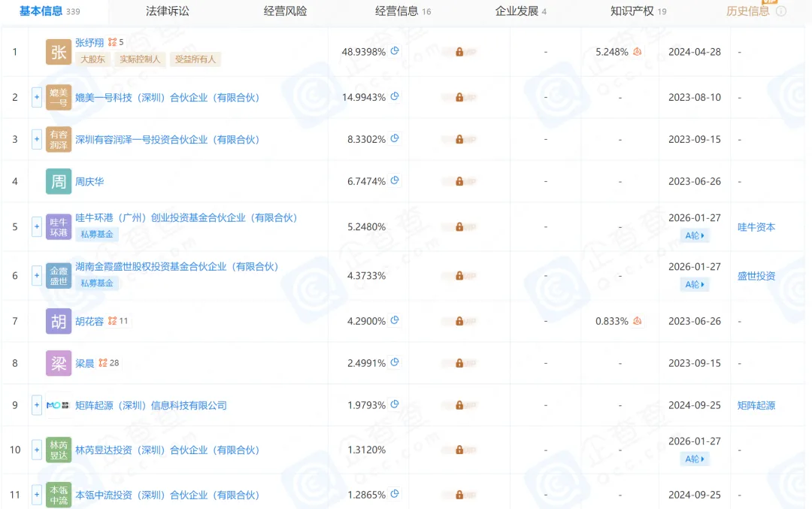Click the VIP lock icon in 张纾翔 row

459,52
